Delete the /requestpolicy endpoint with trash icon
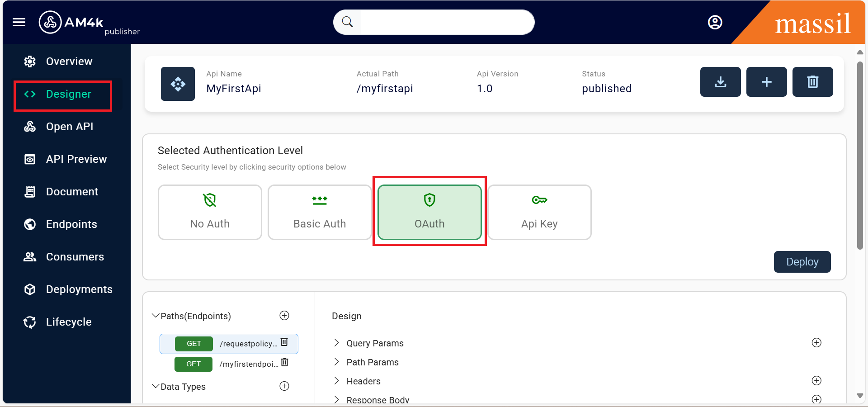 point(284,342)
